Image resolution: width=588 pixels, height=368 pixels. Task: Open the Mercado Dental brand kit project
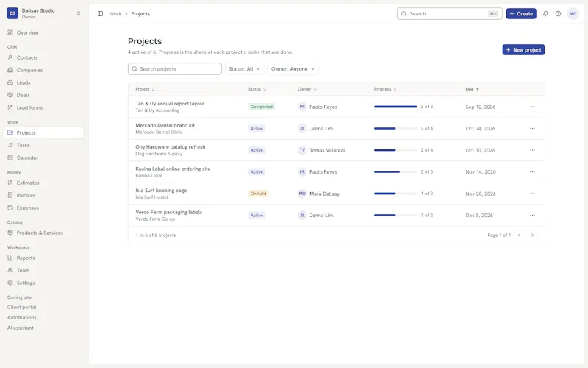pyautogui.click(x=165, y=125)
